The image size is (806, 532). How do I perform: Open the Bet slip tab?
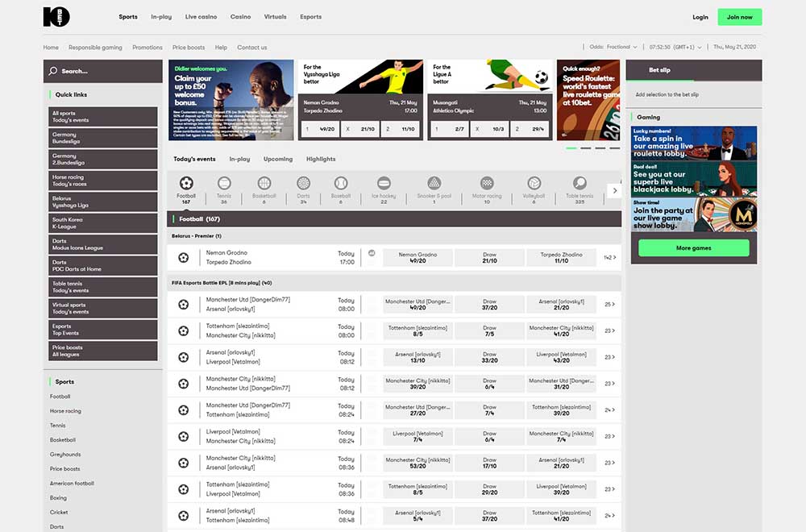(659, 70)
